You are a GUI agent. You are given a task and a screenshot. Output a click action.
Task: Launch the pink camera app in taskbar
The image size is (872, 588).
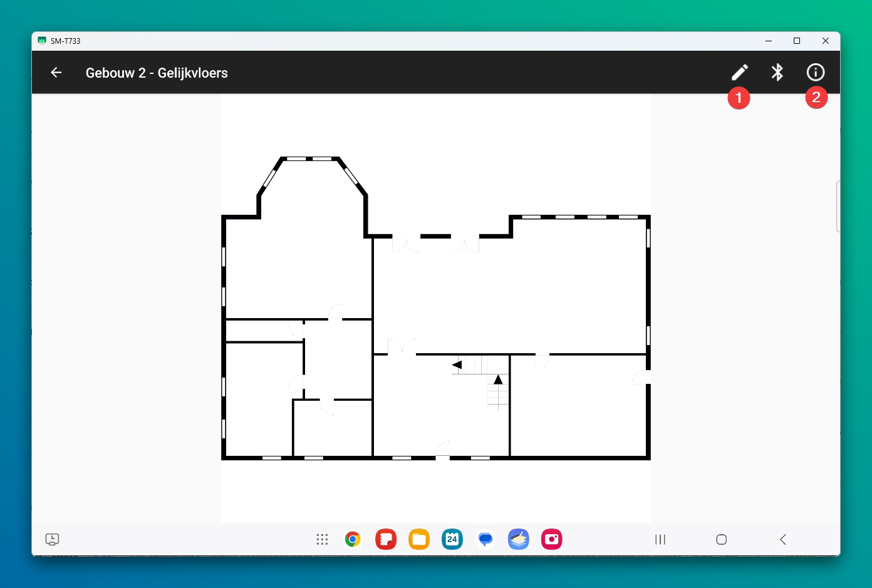click(x=552, y=539)
